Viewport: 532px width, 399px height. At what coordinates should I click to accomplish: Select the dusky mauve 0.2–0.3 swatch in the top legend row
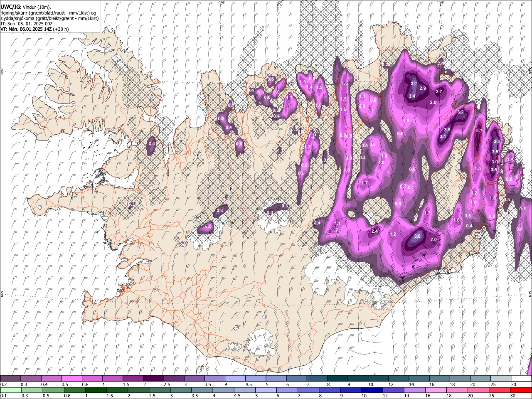point(11,379)
